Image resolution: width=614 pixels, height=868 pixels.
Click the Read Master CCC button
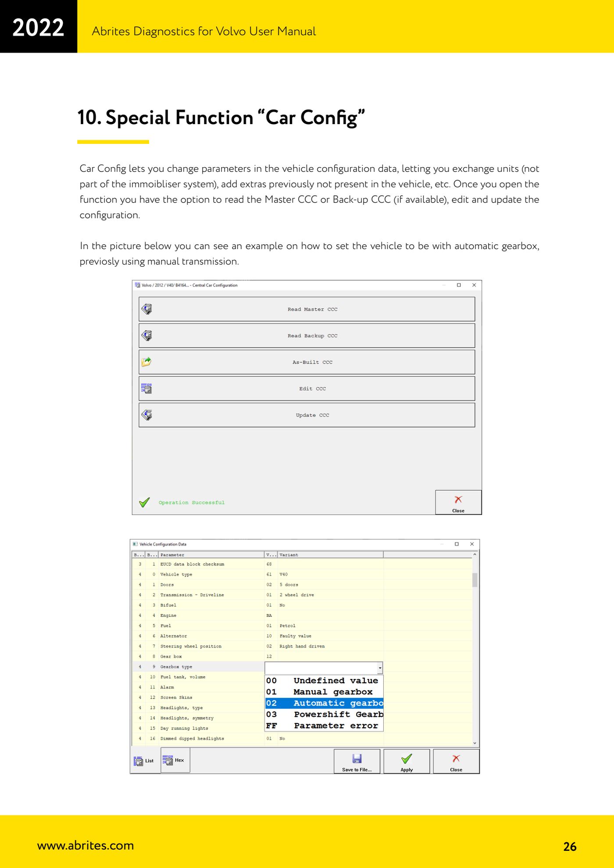(x=307, y=309)
